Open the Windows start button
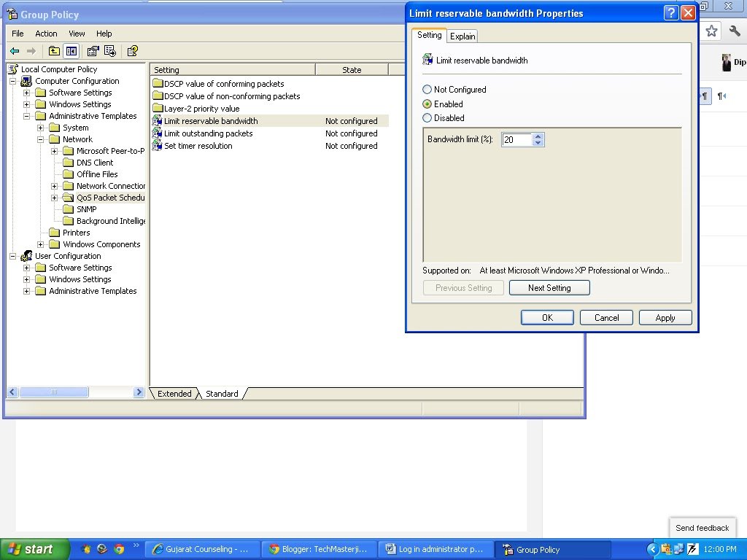Viewport: 747px width, 560px height. (34, 549)
